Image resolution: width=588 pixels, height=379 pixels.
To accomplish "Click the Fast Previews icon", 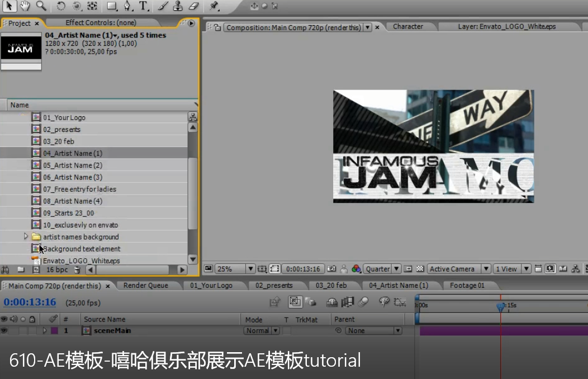I will coord(550,269).
